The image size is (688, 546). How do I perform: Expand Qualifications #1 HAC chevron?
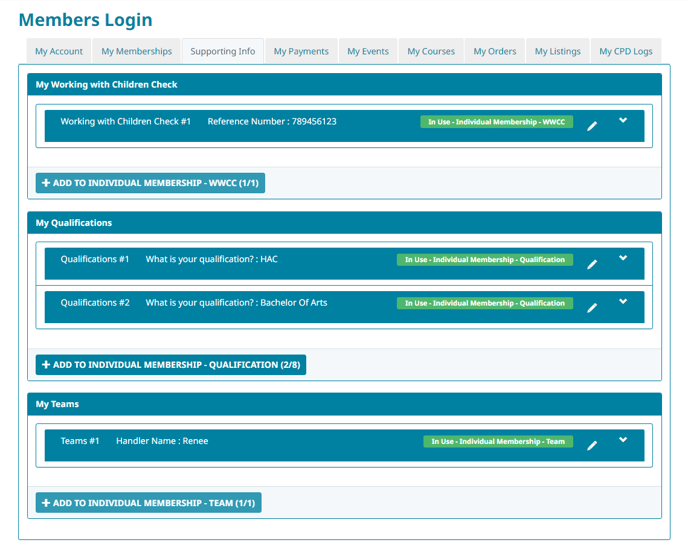pyautogui.click(x=623, y=258)
